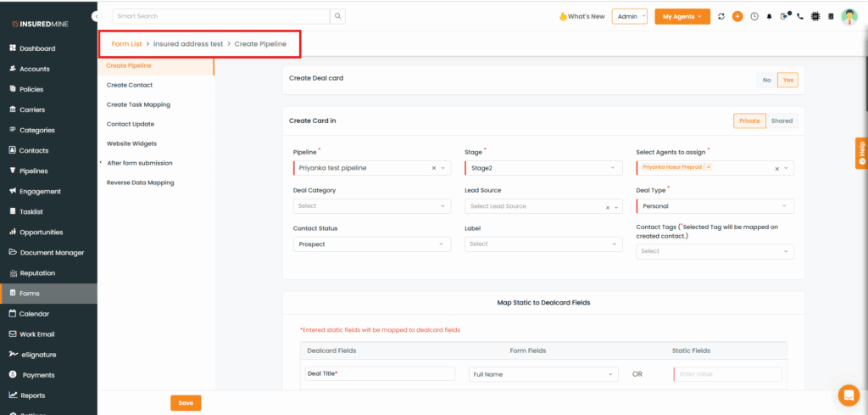The width and height of the screenshot is (868, 415).
Task: Click the Form List breadcrumb link
Action: pos(126,43)
